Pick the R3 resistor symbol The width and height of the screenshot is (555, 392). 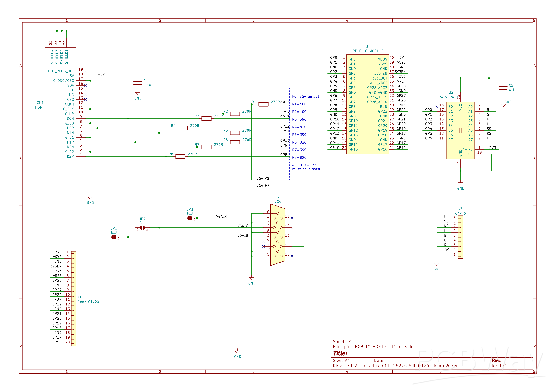point(206,119)
